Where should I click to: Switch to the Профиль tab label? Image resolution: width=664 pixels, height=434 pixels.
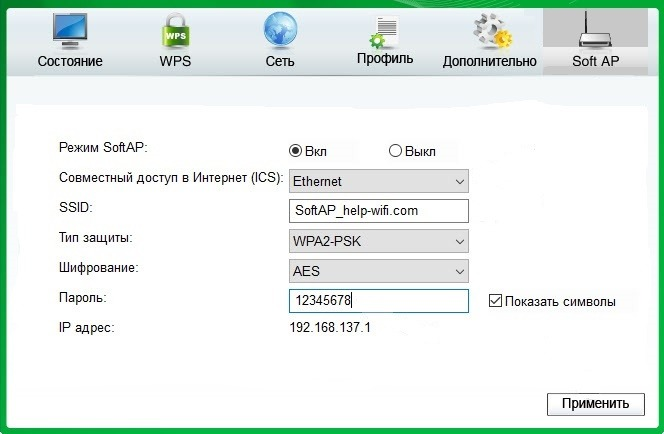coord(385,58)
